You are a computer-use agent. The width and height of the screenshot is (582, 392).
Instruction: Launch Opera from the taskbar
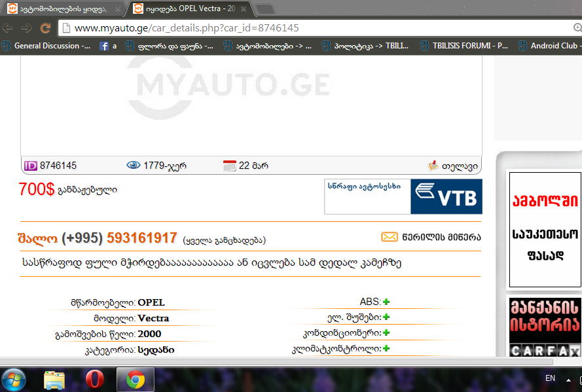pos(94,380)
